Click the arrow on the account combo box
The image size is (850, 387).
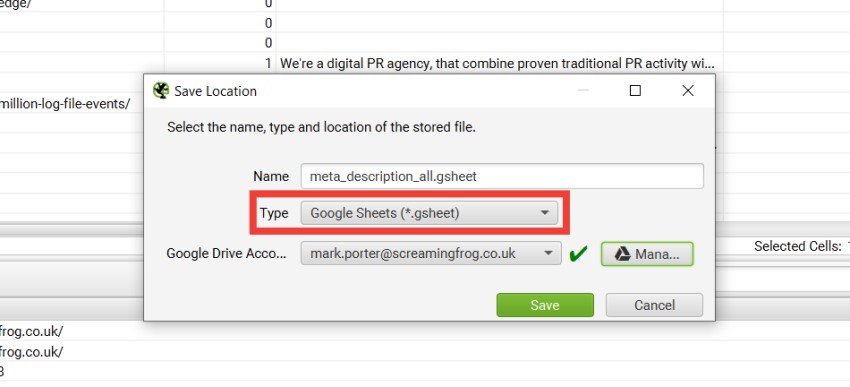549,254
